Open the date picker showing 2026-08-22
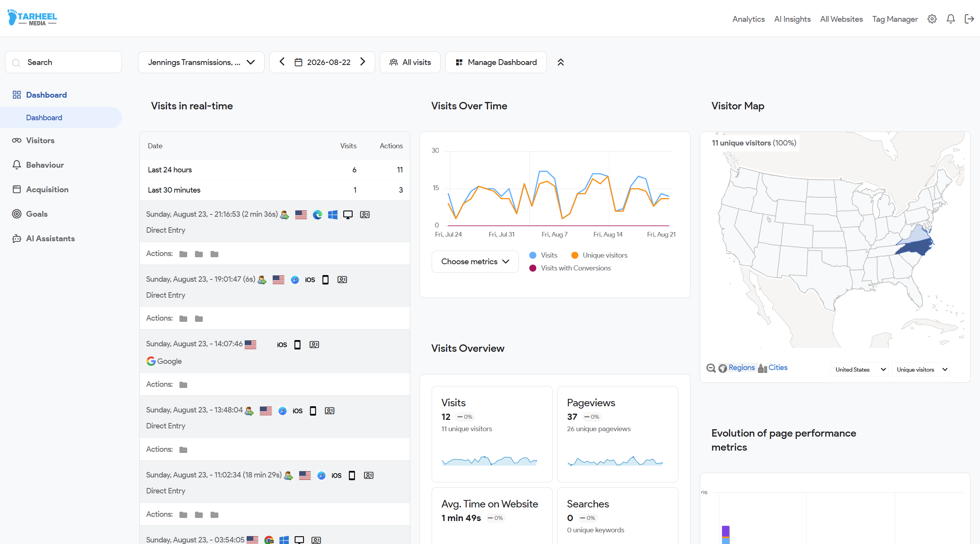 pos(323,62)
